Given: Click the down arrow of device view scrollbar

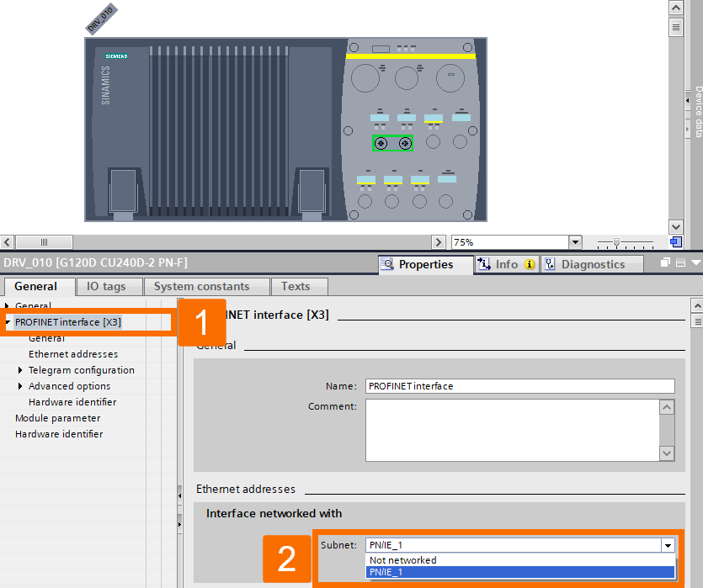Looking at the screenshot, I should tap(676, 226).
